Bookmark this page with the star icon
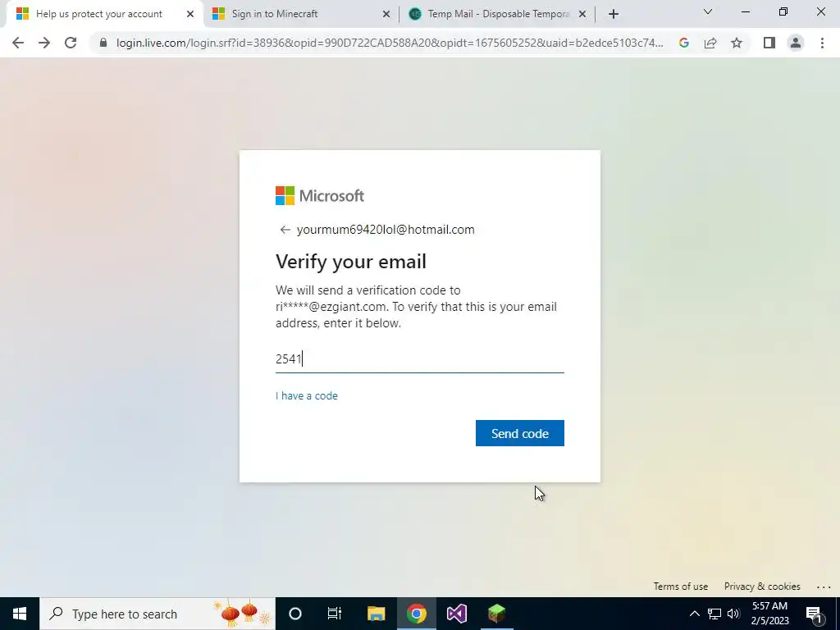 [737, 43]
